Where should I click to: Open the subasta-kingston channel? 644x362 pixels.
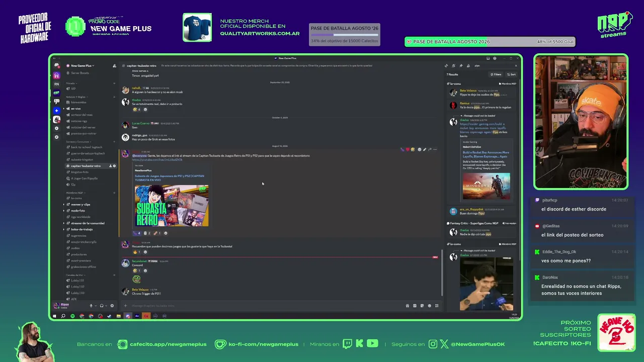point(82,159)
